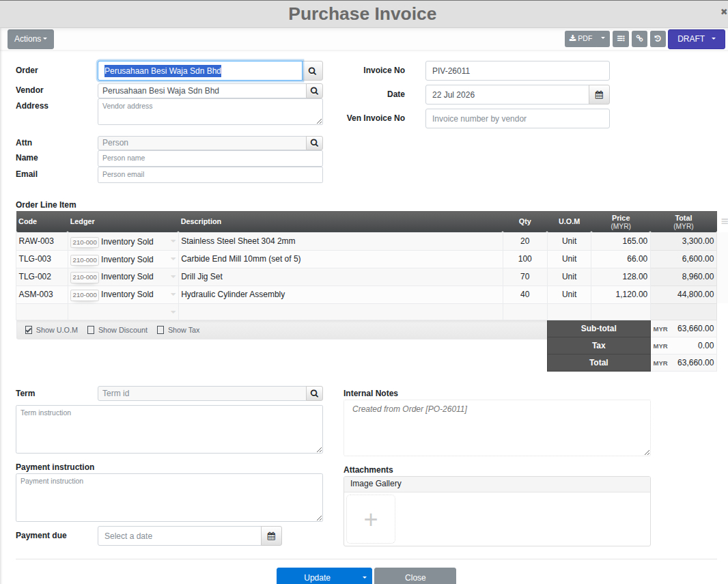Open the Order search lookup icon
This screenshot has width=728, height=584.
pos(313,71)
